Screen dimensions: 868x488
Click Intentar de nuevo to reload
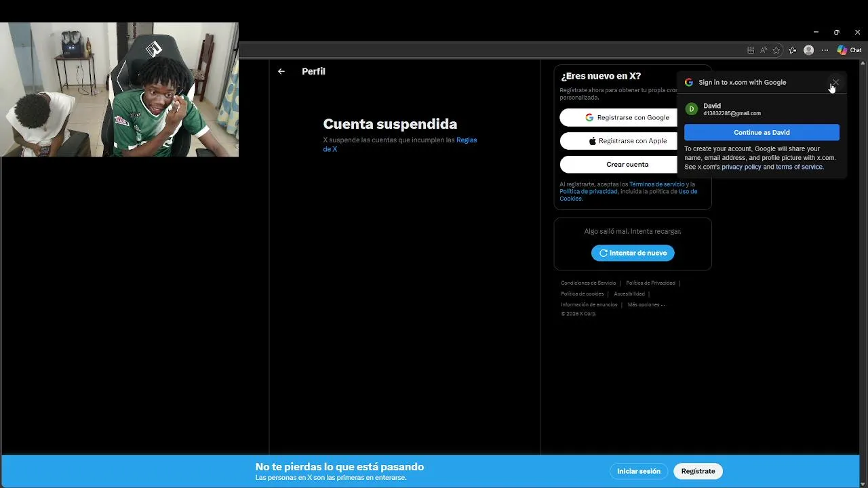(633, 253)
